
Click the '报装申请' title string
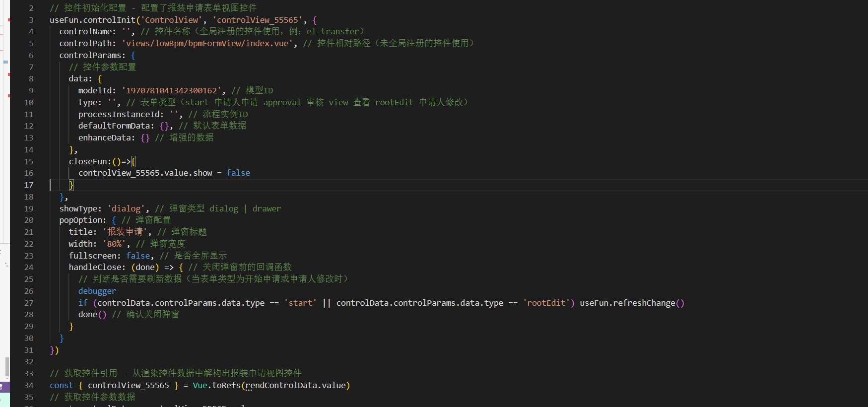[125, 232]
